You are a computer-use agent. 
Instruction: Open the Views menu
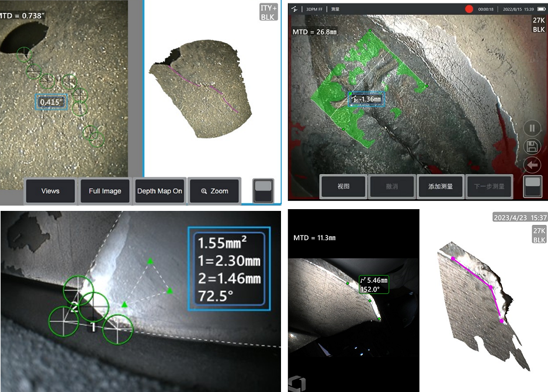(50, 191)
